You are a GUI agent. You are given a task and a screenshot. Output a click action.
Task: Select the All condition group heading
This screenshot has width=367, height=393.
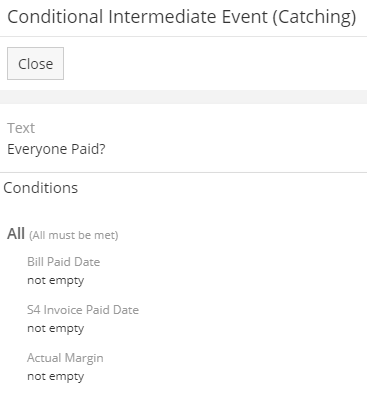pos(16,234)
